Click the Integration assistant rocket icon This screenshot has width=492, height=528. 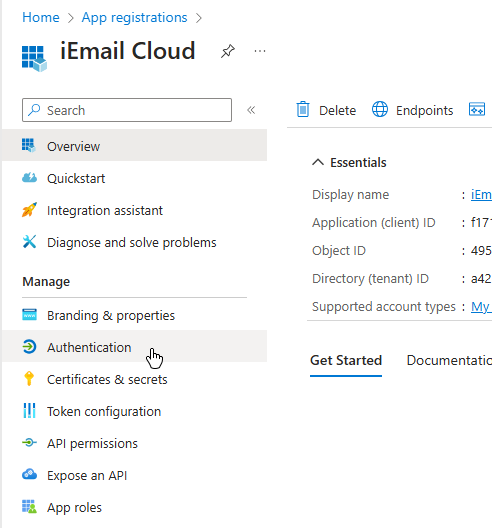(x=29, y=209)
